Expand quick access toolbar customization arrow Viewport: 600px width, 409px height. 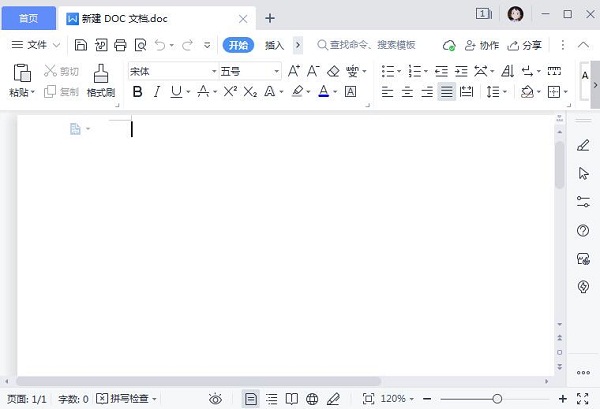click(x=207, y=45)
